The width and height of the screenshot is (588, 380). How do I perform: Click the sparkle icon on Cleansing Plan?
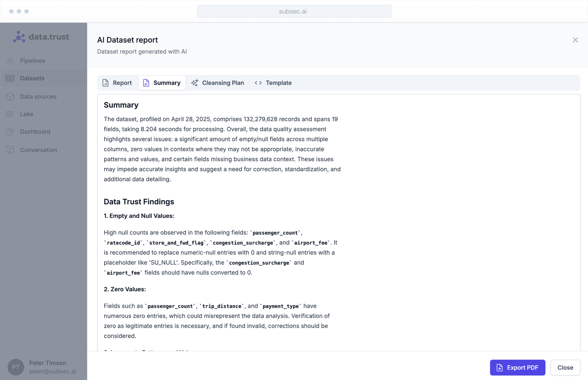pyautogui.click(x=194, y=83)
